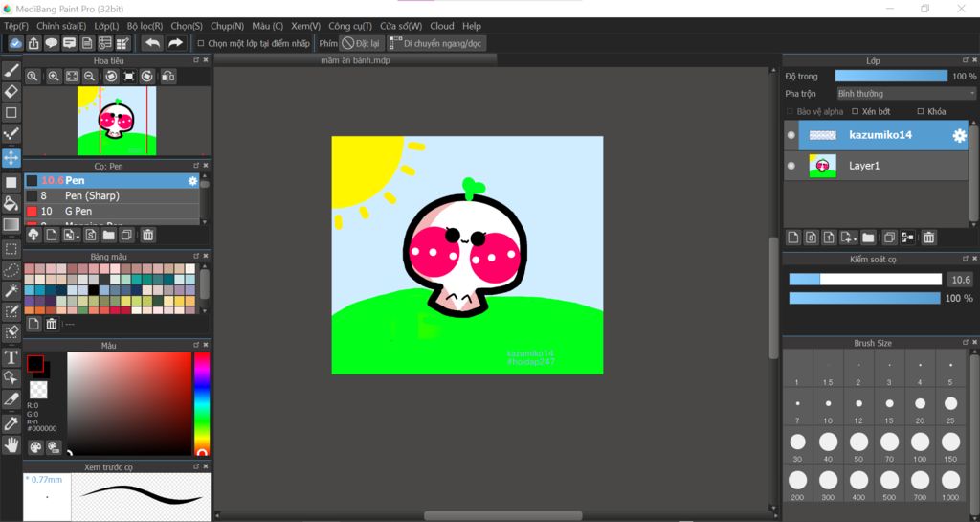Screen dimensions: 980x522
Task: Click the flip view icon in Navigator
Action: [x=167, y=77]
